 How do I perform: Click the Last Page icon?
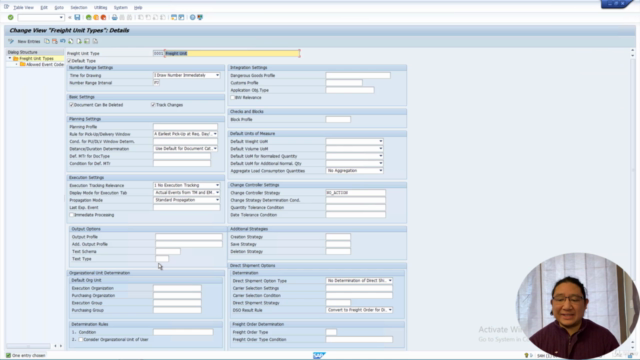click(x=163, y=18)
